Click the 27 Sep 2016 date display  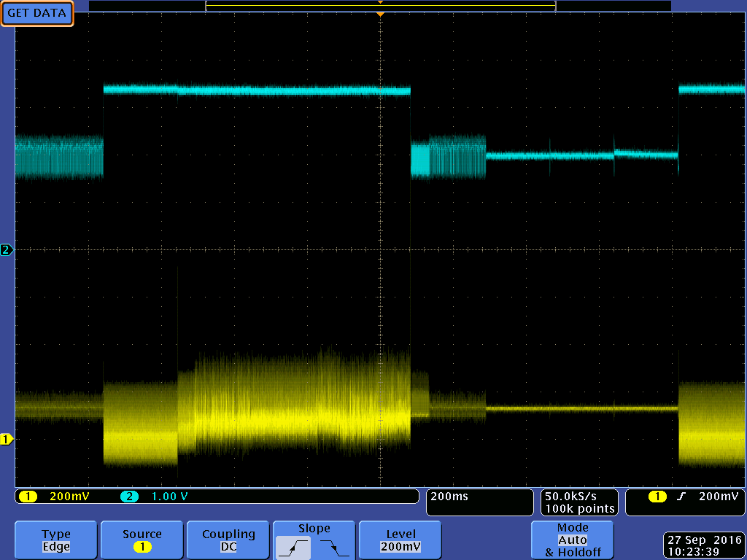click(705, 540)
